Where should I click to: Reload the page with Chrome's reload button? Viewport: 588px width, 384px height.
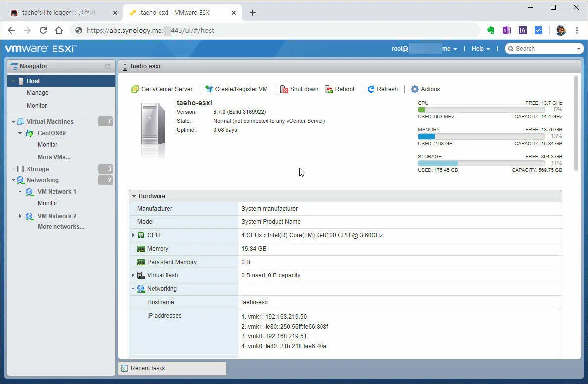pyautogui.click(x=43, y=30)
